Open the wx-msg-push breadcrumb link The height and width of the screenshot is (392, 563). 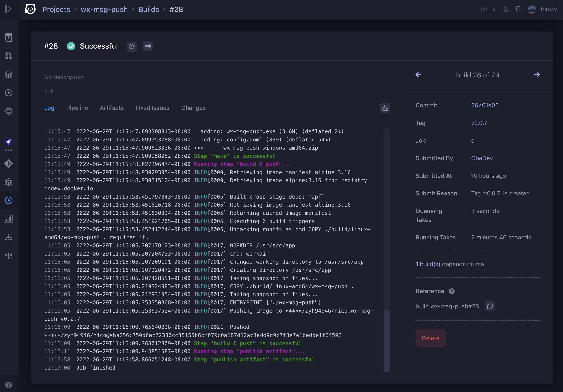click(104, 9)
